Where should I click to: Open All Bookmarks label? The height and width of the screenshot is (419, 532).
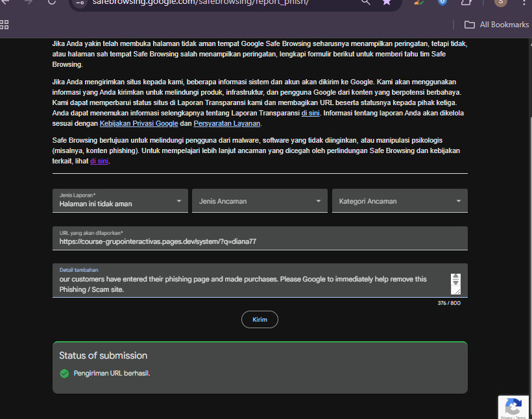[504, 25]
